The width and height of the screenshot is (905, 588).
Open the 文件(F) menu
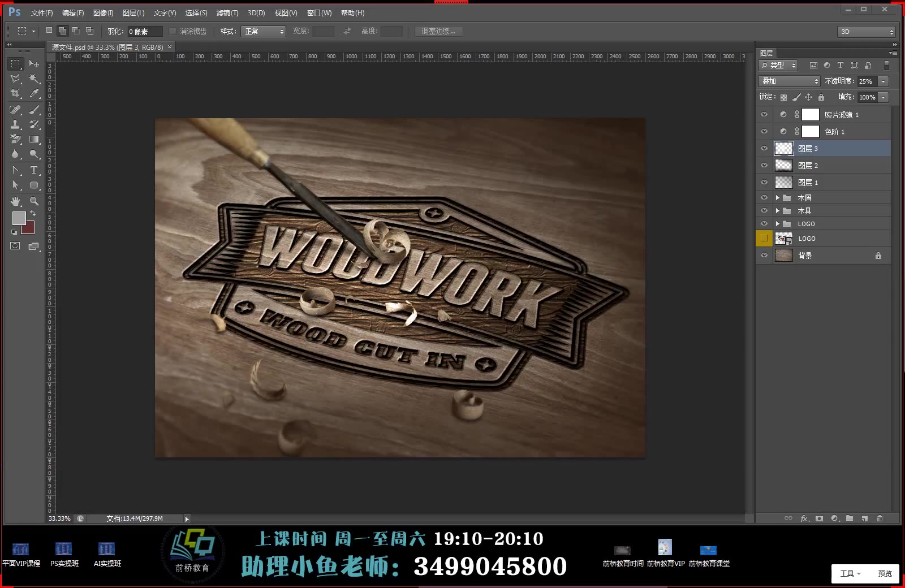click(x=42, y=12)
